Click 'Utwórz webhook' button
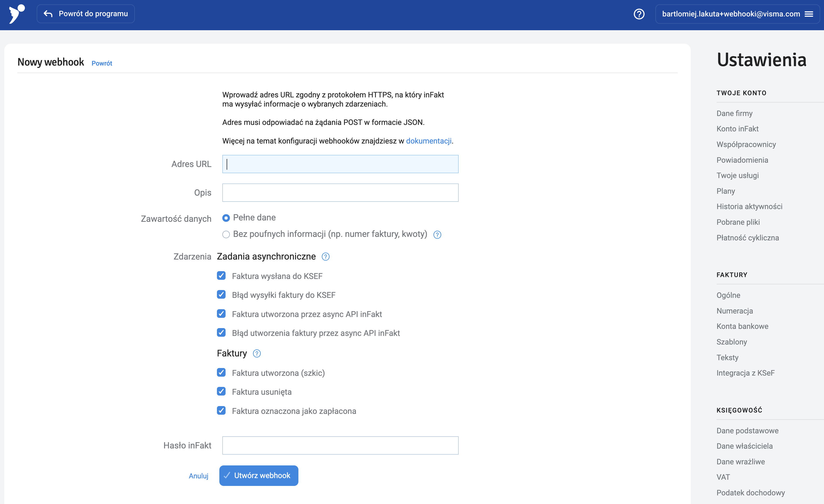Viewport: 824px width, 504px height. (x=258, y=476)
